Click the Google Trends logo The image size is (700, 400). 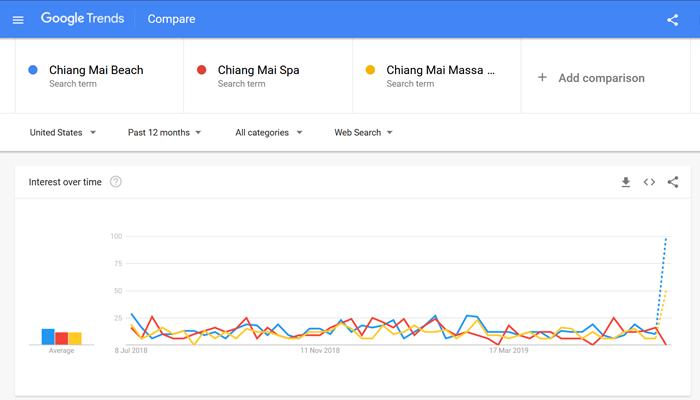(83, 18)
